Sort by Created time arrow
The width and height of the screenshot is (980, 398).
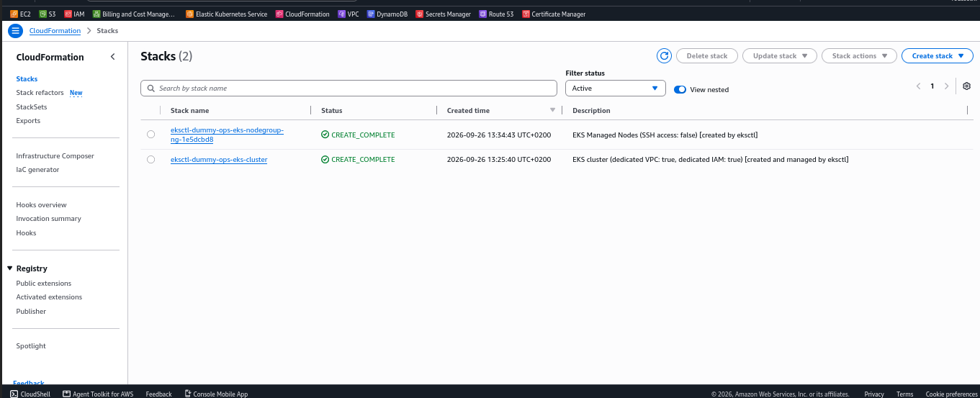[x=553, y=110]
